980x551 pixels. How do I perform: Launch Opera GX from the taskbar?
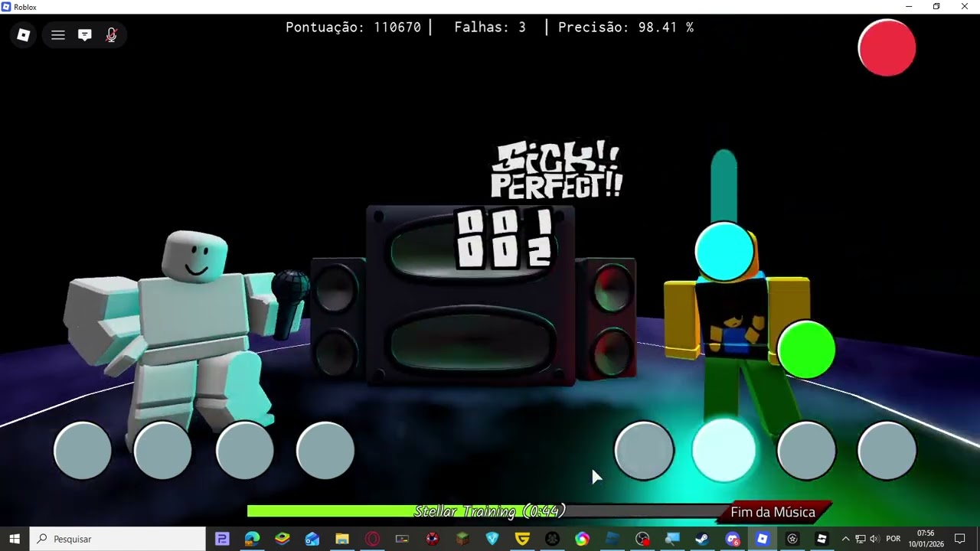[372, 539]
